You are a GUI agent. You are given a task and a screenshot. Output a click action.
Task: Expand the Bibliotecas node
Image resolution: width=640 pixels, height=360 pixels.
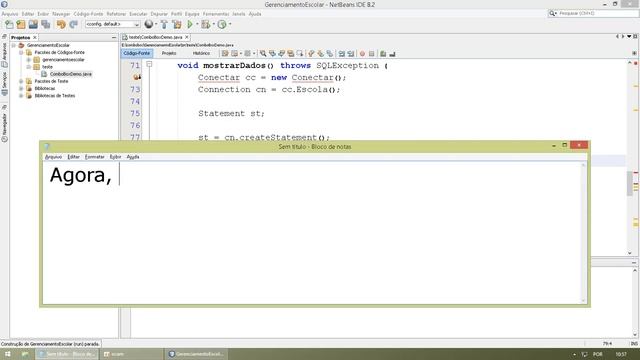(x=21, y=89)
